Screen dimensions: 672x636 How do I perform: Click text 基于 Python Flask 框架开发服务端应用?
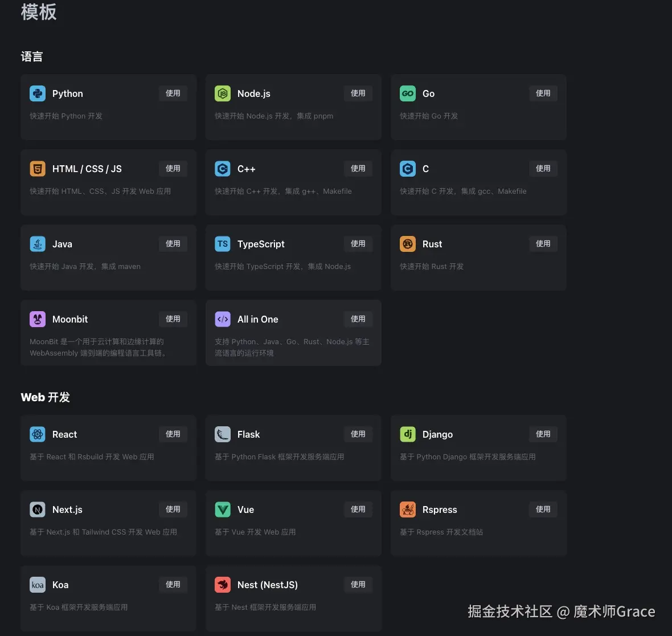tap(279, 457)
